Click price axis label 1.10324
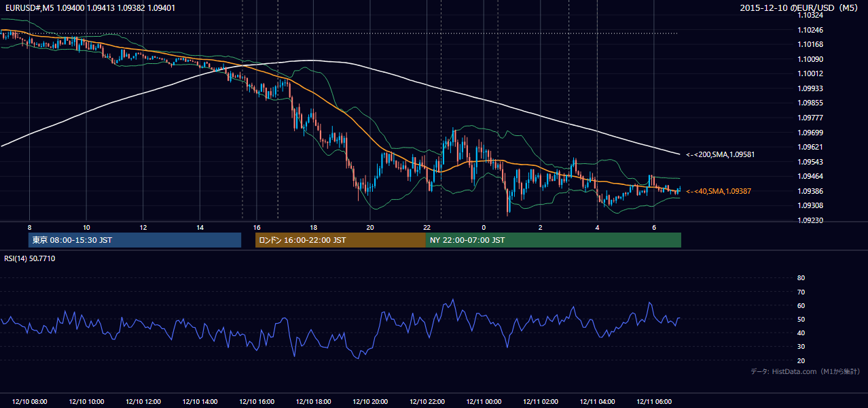 (809, 15)
